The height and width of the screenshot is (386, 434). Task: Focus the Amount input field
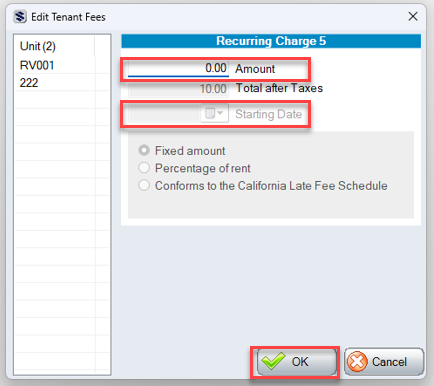pos(178,68)
